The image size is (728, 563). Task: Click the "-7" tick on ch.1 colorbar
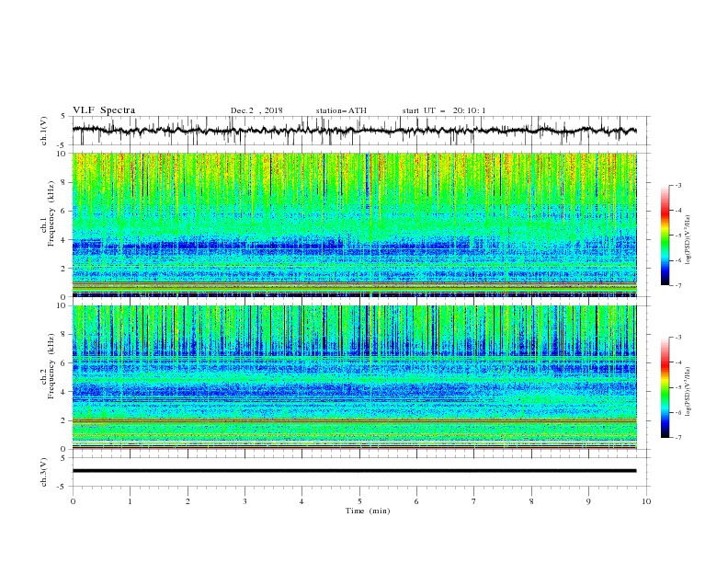(678, 285)
